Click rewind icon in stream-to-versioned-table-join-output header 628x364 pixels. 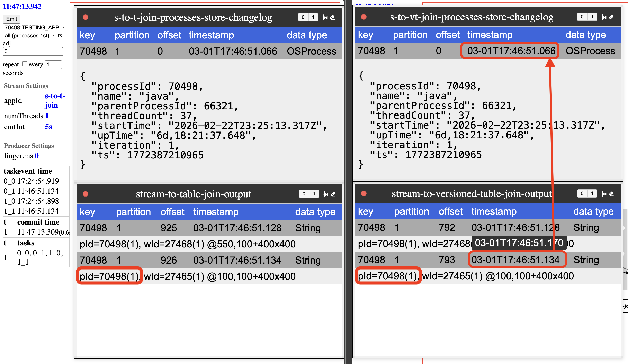click(604, 194)
